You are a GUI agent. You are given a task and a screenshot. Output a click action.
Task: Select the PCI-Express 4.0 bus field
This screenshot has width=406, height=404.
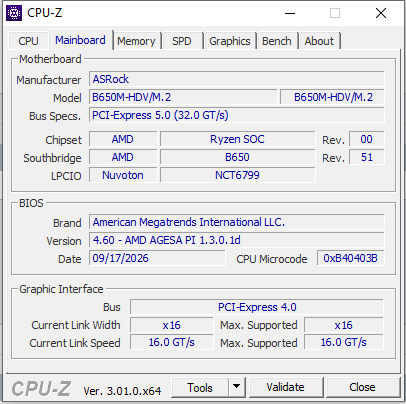click(x=257, y=307)
